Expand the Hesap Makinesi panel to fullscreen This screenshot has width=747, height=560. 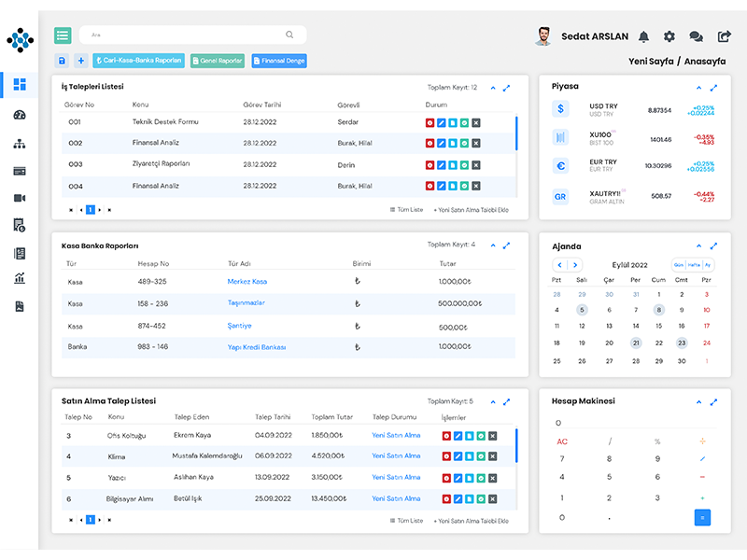point(714,402)
